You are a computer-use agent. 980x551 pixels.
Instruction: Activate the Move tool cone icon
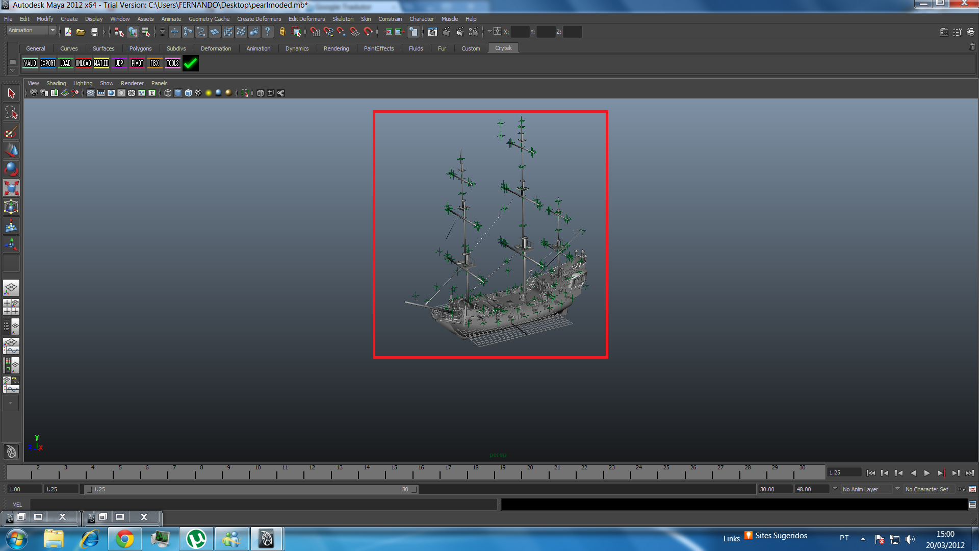pyautogui.click(x=11, y=151)
